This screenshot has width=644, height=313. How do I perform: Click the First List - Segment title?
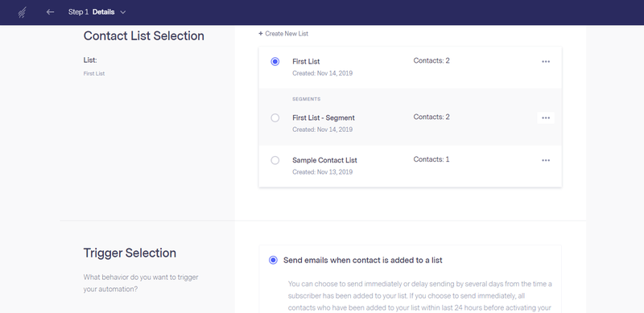pos(324,118)
